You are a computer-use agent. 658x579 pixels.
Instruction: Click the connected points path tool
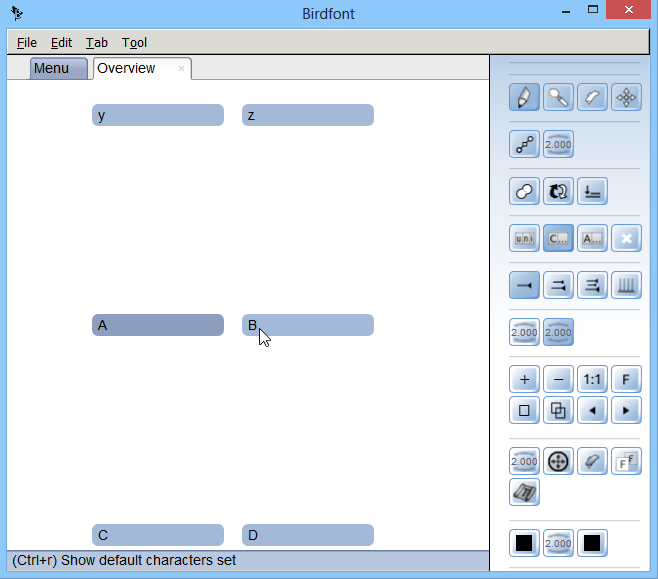pyautogui.click(x=524, y=144)
